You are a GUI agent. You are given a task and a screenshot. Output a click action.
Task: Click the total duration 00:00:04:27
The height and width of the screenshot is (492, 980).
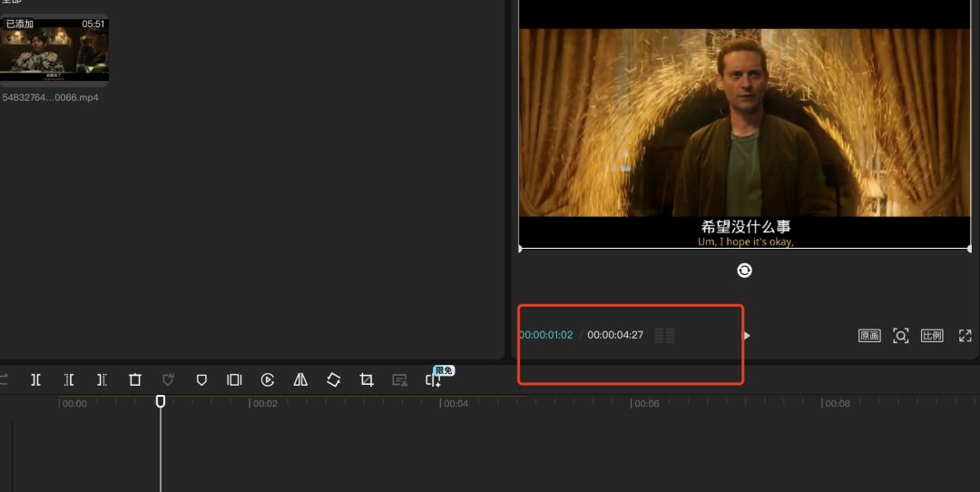615,335
